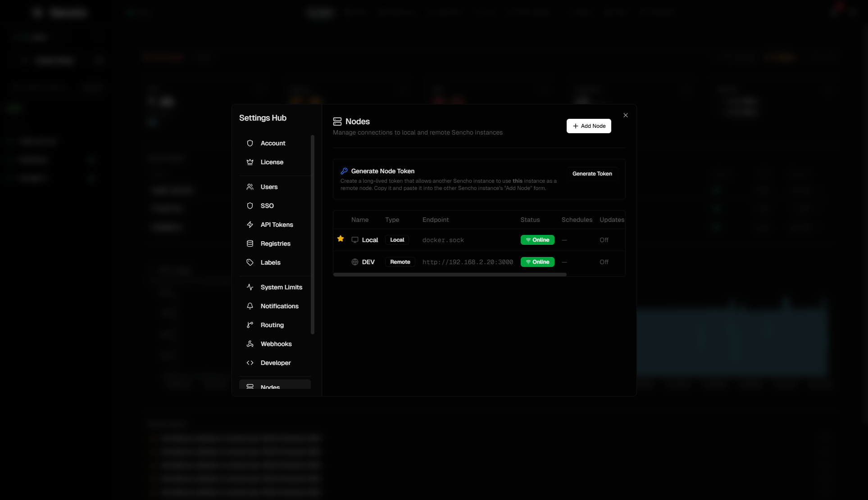The image size is (868, 500).
Task: Click the License crown icon
Action: point(250,162)
